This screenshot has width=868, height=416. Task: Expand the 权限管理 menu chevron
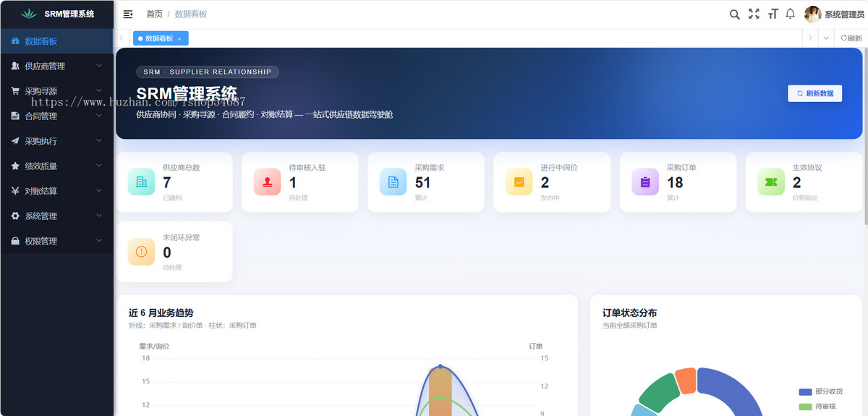point(99,240)
